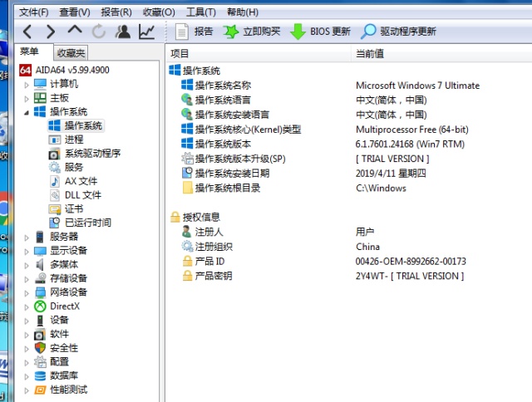Select the 操作系统版本 row

point(349,144)
